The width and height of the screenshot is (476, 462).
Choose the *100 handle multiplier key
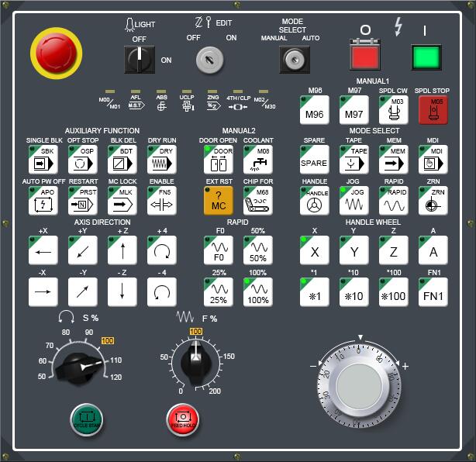coord(394,292)
